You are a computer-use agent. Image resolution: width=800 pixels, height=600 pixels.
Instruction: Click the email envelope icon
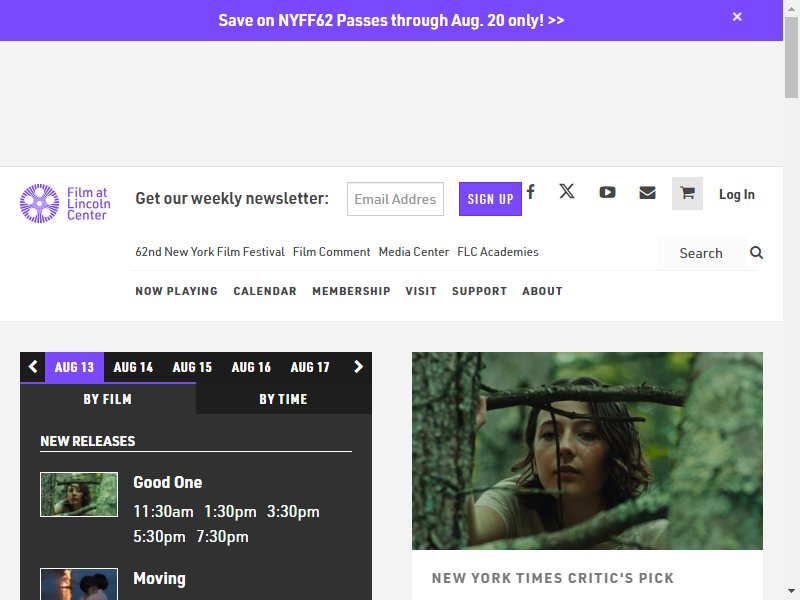coord(647,192)
